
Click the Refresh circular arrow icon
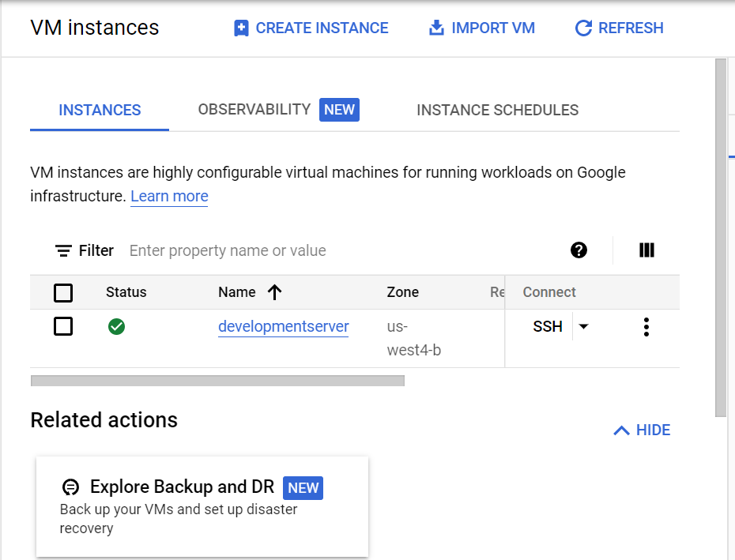coord(583,28)
